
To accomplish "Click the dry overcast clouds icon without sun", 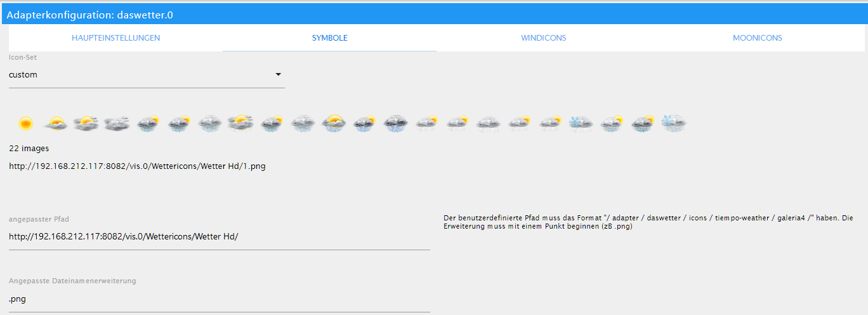I will pos(117,123).
